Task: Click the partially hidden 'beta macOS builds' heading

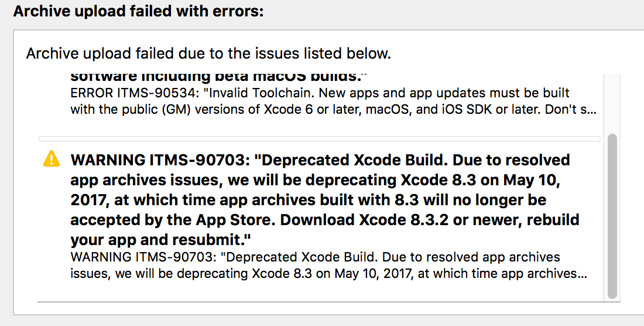Action: point(218,78)
